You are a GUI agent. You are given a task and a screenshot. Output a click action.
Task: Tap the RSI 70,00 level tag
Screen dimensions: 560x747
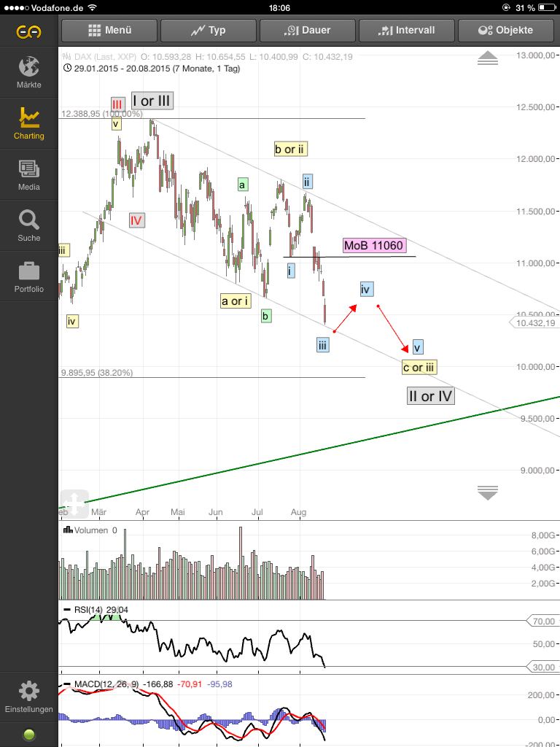point(542,622)
